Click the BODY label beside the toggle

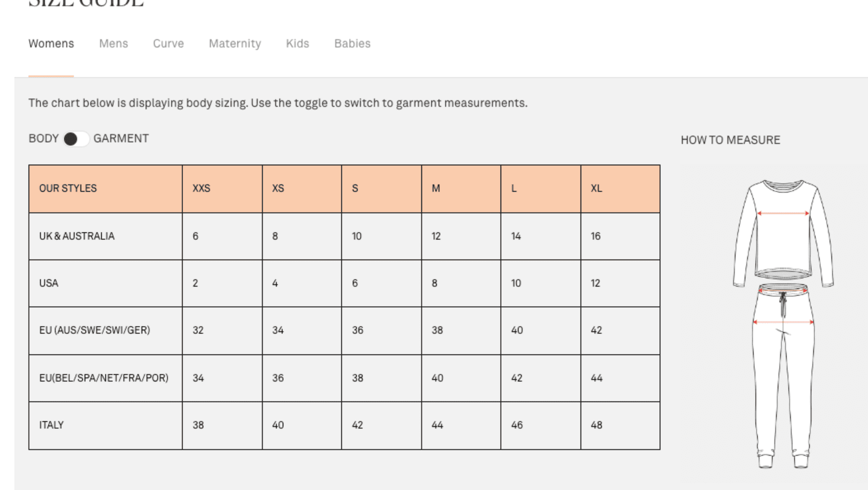click(43, 138)
